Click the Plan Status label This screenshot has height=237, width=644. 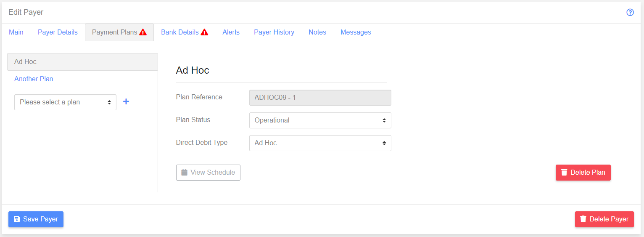(x=193, y=120)
